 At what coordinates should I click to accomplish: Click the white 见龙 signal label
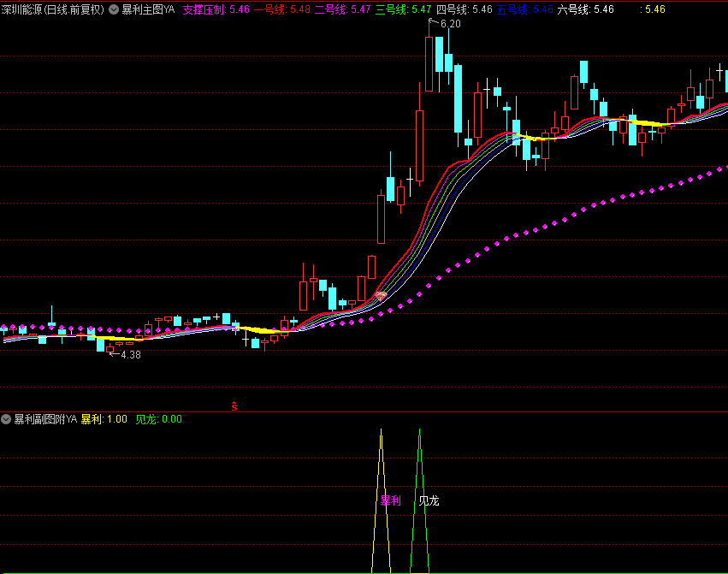[429, 500]
